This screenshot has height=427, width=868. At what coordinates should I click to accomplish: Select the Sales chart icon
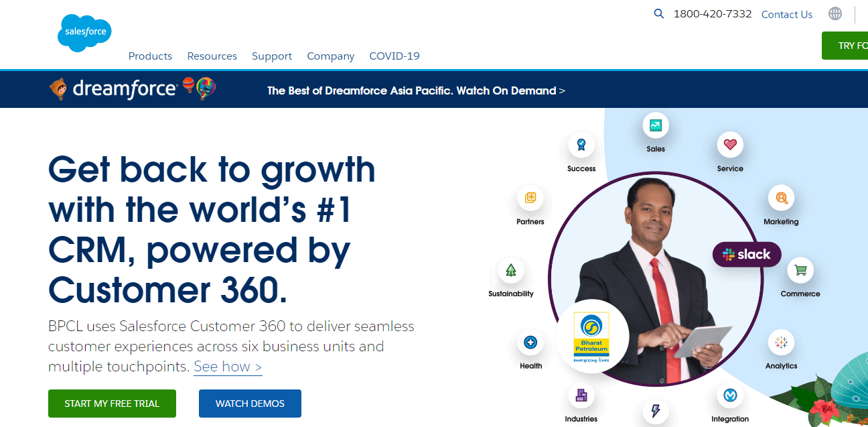(x=656, y=125)
